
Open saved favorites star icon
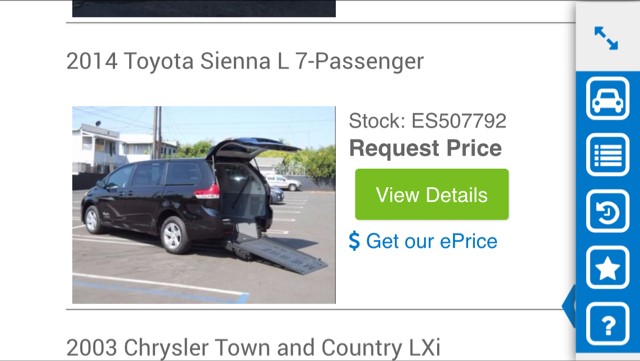pos(608,267)
